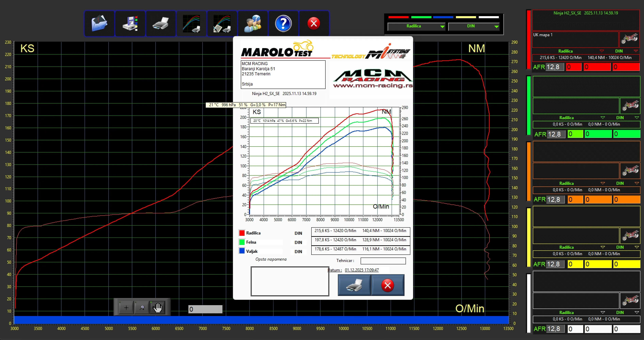Print the report from the dialog
Viewport: 644px width, 340px height.
353,285
